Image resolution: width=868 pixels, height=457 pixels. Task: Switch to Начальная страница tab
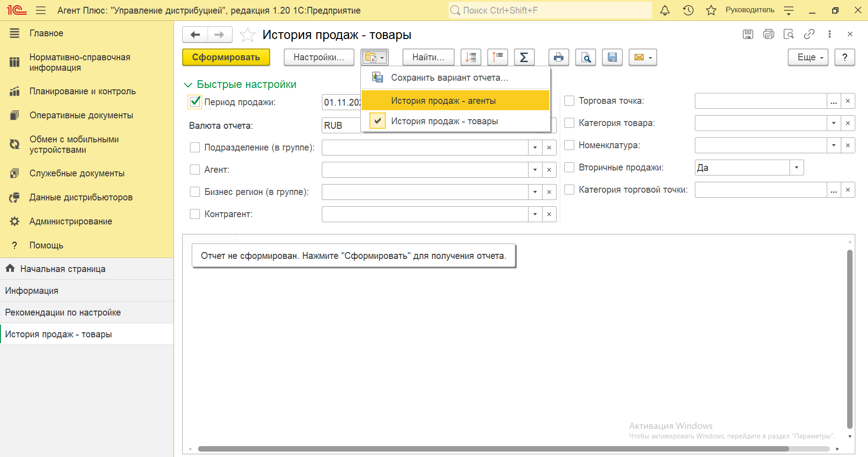point(87,269)
